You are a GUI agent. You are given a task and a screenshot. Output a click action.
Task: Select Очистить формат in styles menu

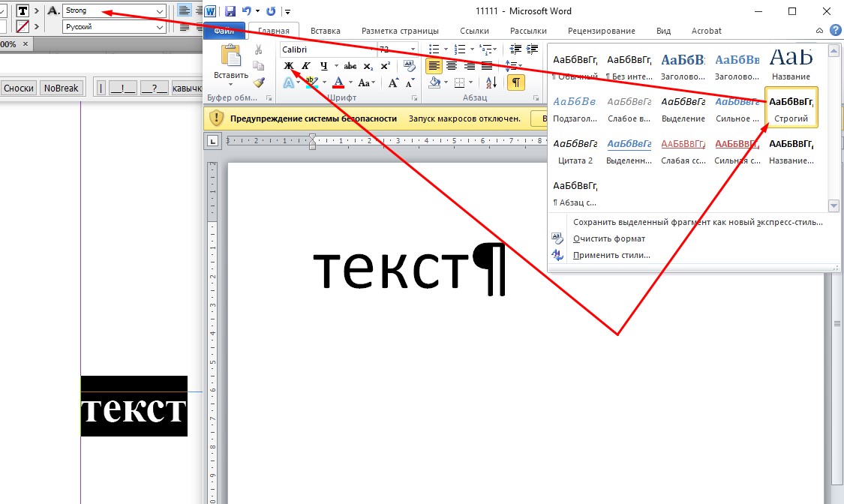pyautogui.click(x=608, y=238)
